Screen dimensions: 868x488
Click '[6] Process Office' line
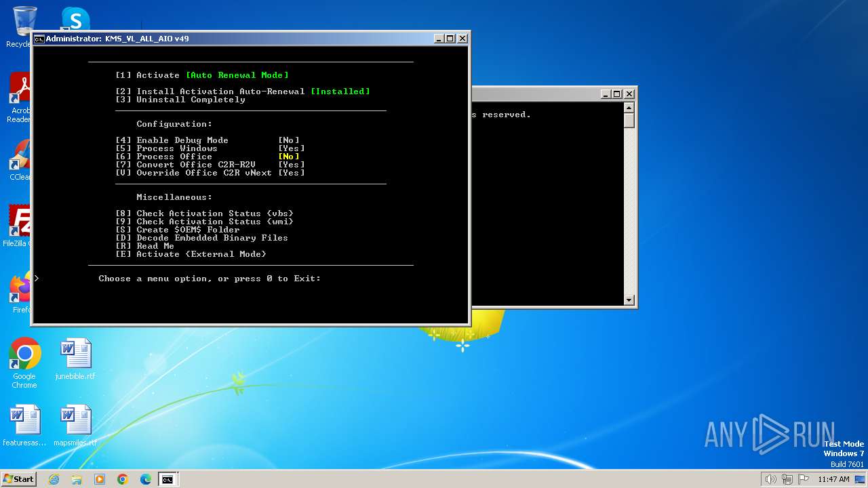point(208,157)
